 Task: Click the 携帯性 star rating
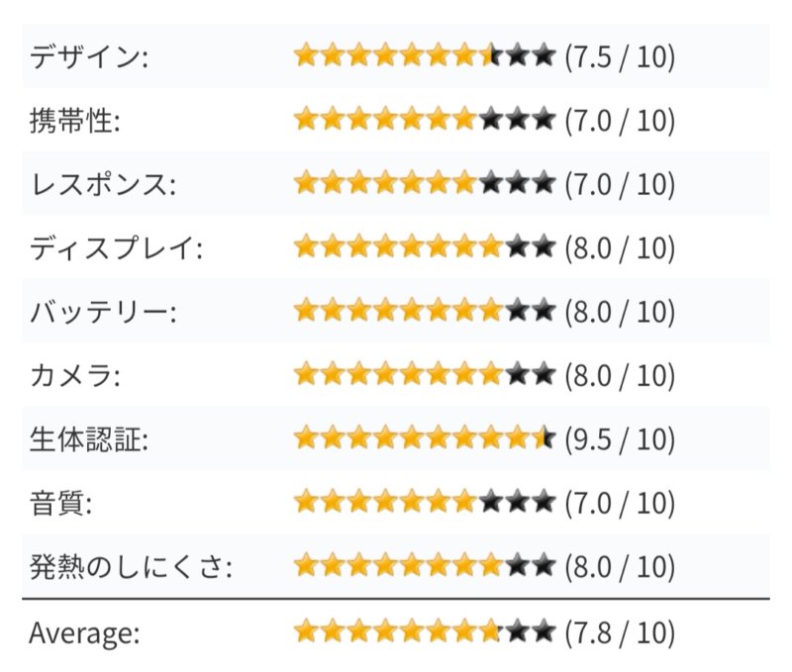[424, 121]
